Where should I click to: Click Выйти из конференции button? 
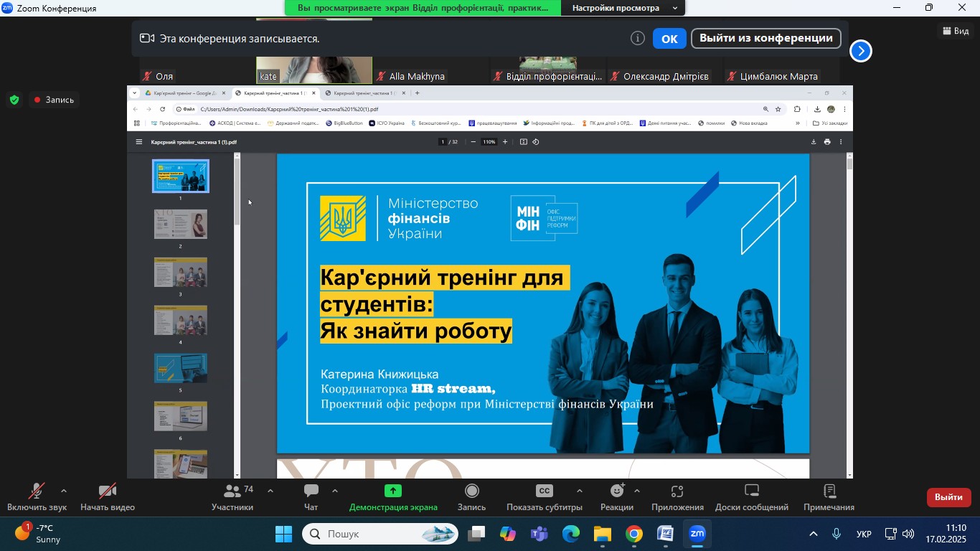(x=765, y=39)
